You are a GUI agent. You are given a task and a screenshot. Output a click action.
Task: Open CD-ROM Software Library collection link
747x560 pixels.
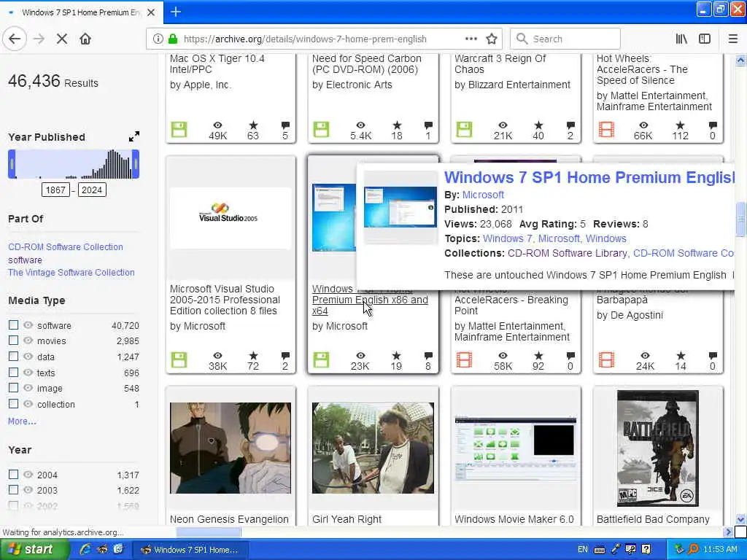point(567,253)
